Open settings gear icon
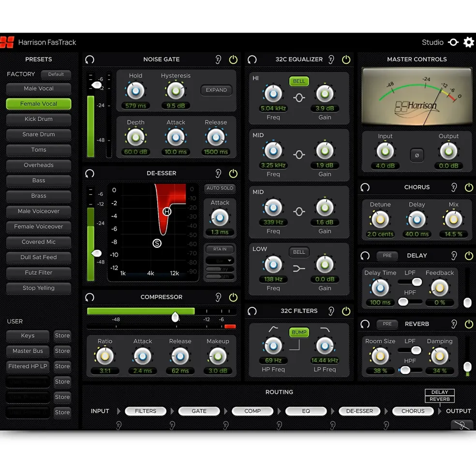 pos(468,42)
